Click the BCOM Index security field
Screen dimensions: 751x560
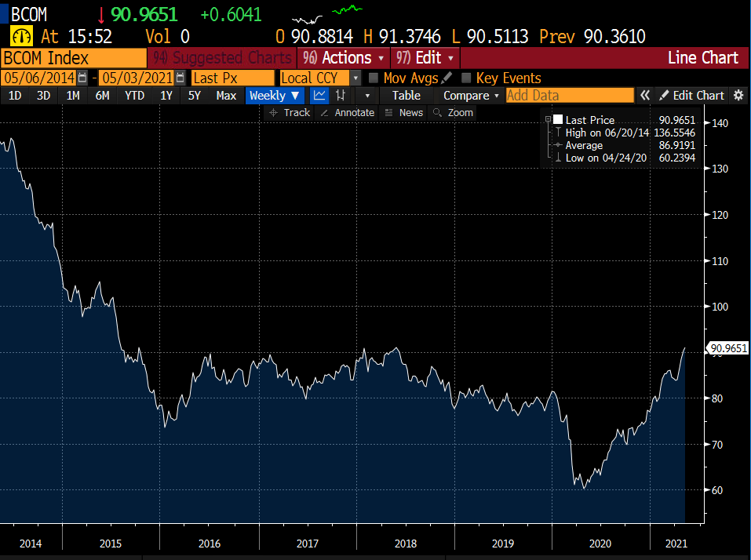[x=74, y=58]
